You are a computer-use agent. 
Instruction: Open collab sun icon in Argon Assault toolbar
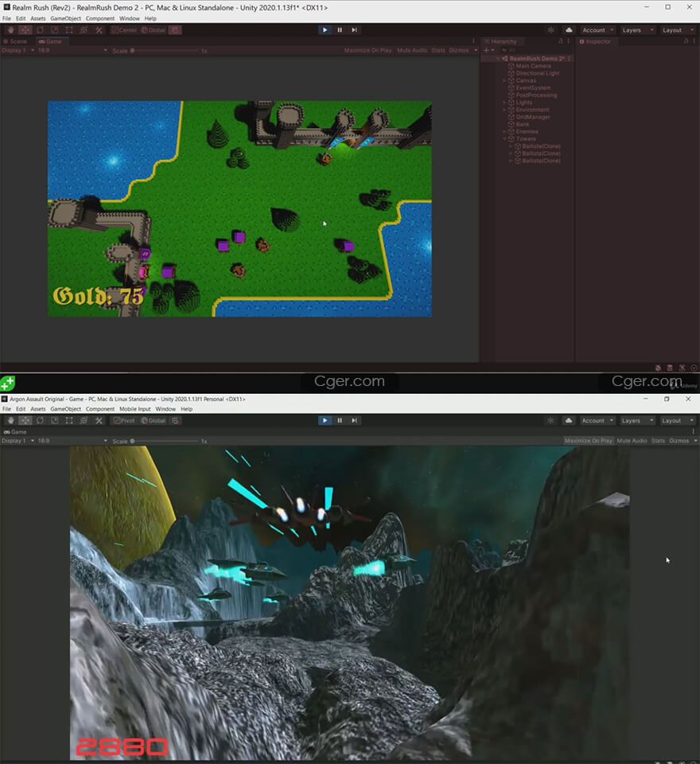(550, 420)
